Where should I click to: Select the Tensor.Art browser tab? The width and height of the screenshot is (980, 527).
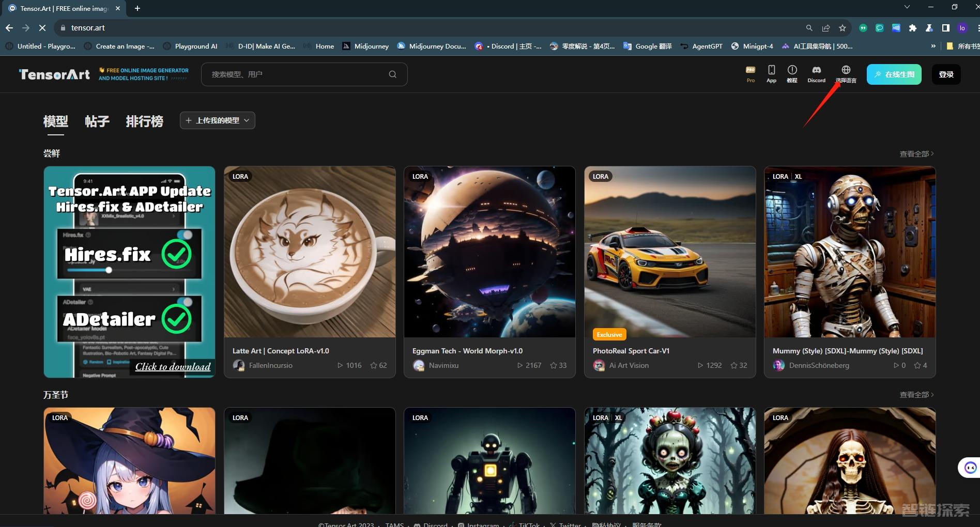click(65, 8)
